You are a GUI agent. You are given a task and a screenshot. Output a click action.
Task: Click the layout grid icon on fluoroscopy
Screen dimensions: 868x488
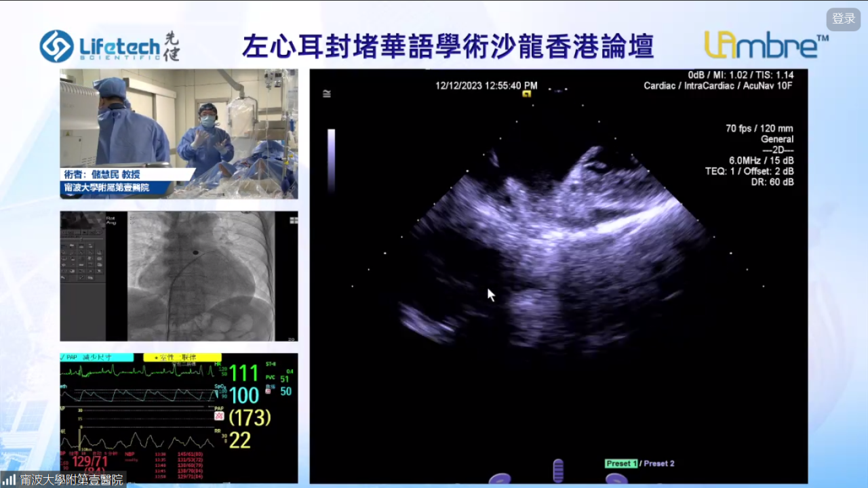(293, 220)
